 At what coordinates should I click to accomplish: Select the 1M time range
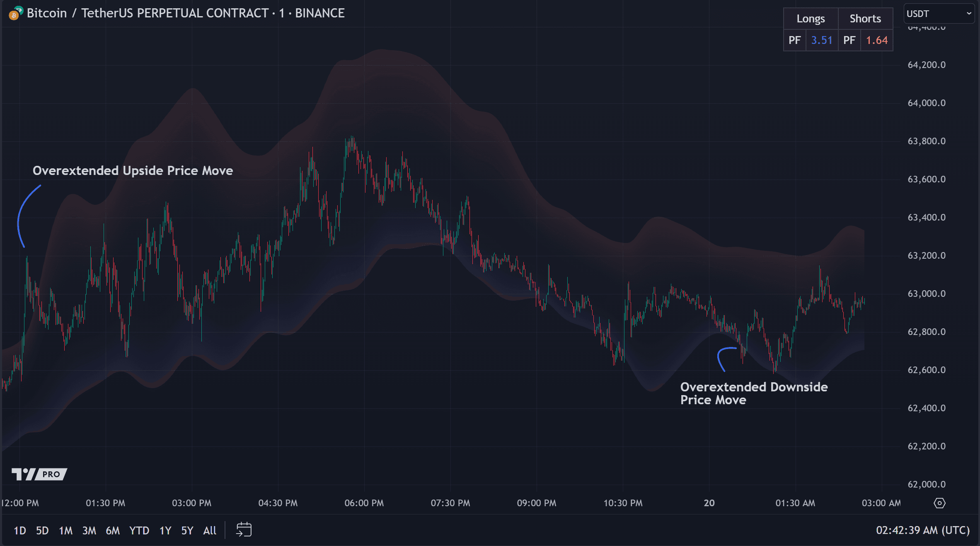[65, 530]
